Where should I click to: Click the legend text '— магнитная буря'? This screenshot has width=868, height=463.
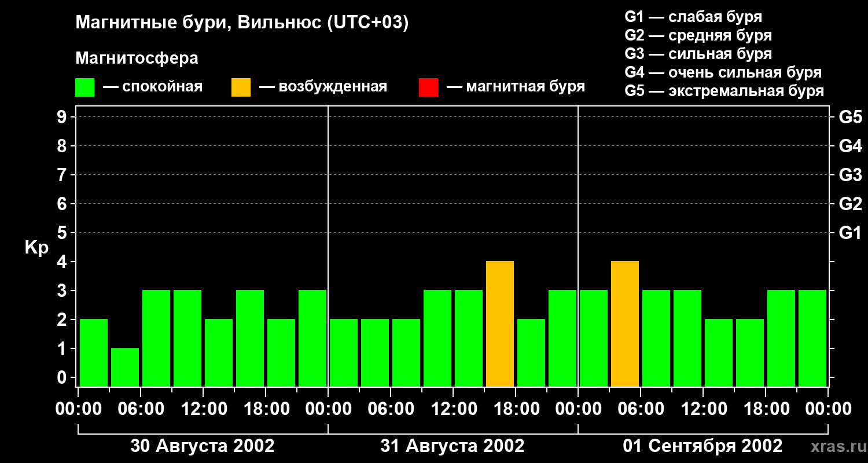point(516,87)
